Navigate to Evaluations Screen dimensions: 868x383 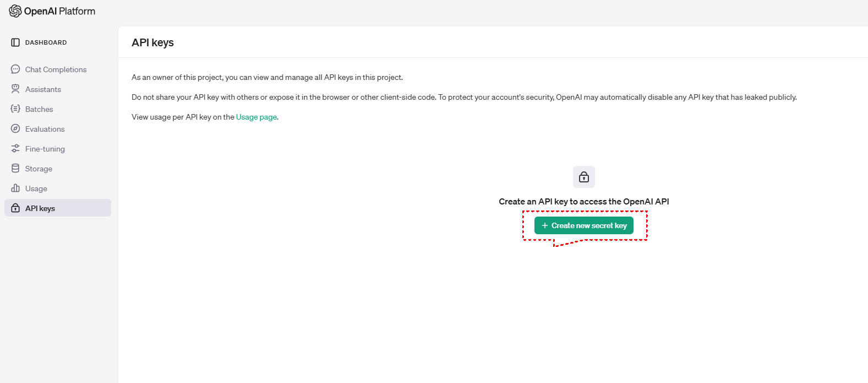(58, 129)
